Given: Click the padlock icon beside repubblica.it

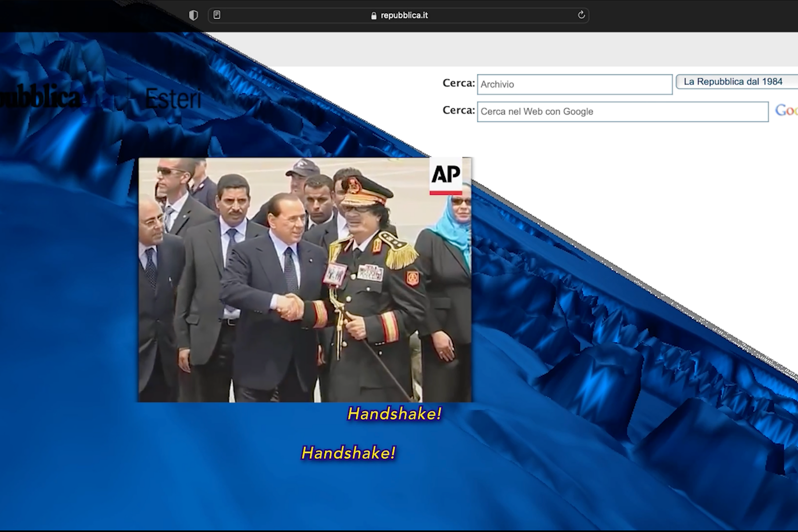Looking at the screenshot, I should [374, 16].
